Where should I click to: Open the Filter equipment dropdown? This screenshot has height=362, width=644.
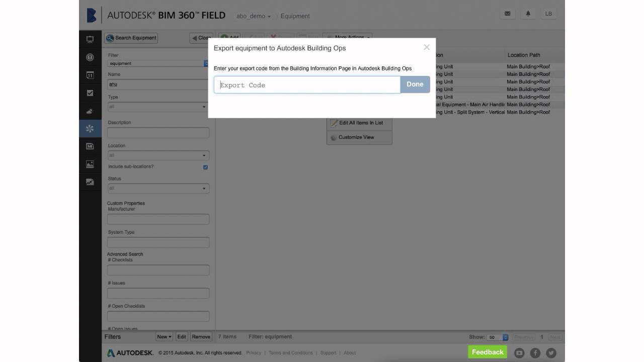click(x=158, y=63)
